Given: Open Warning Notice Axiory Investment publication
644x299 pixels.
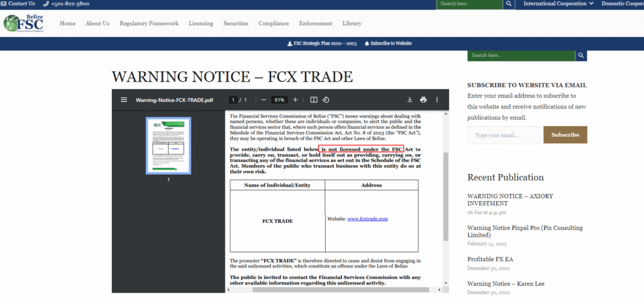Looking at the screenshot, I should click(510, 199).
